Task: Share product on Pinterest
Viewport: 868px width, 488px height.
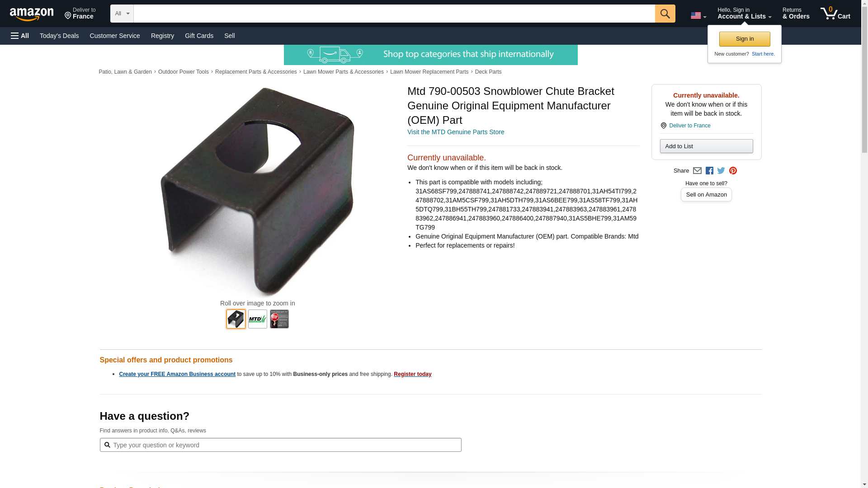Action: point(733,171)
